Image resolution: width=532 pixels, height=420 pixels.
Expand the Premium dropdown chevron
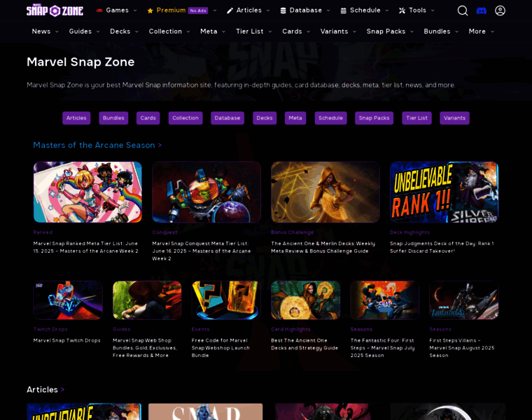(215, 10)
